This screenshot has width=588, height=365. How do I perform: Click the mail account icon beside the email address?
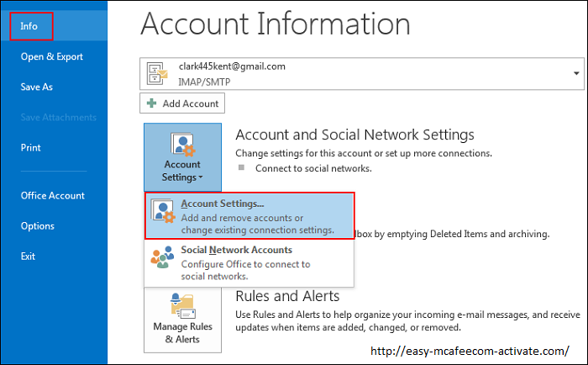point(157,74)
